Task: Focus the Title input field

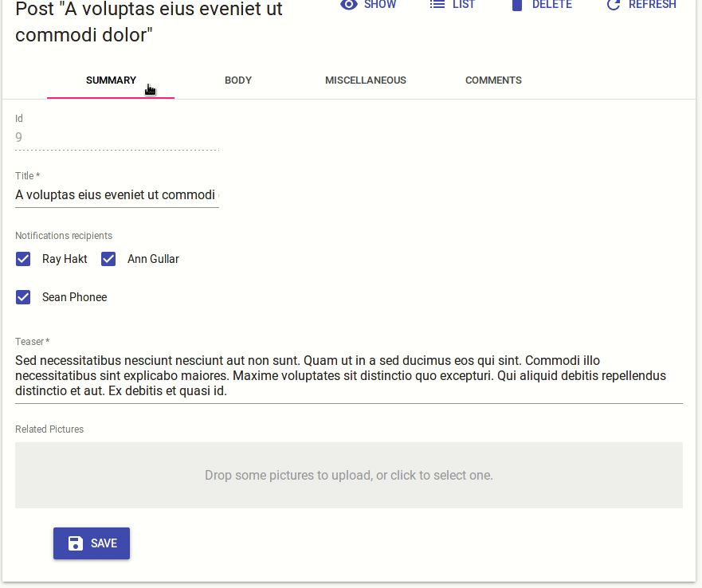Action: (x=117, y=195)
